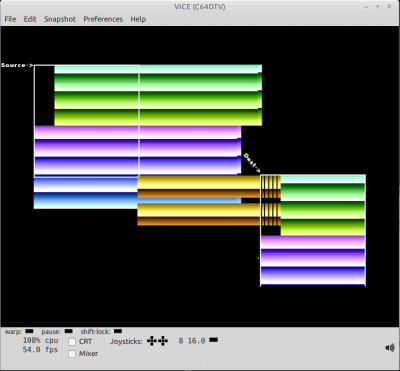Screen dimensions: 400x371
Task: Open the Edit menu
Action: click(x=30, y=19)
